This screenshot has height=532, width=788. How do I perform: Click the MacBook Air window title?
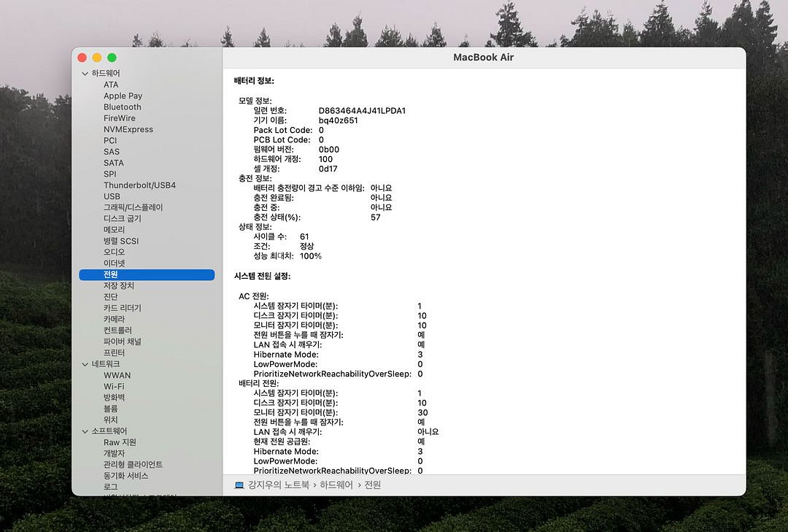483,58
